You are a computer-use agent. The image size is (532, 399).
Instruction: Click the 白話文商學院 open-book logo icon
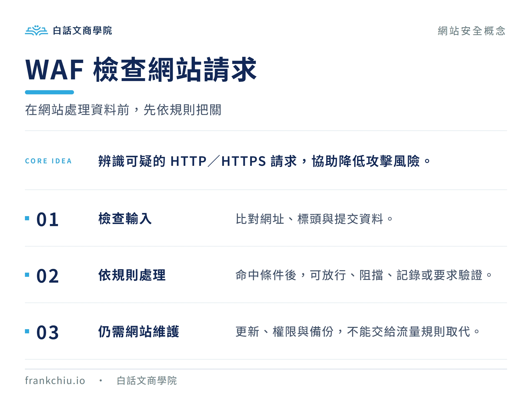point(36,30)
